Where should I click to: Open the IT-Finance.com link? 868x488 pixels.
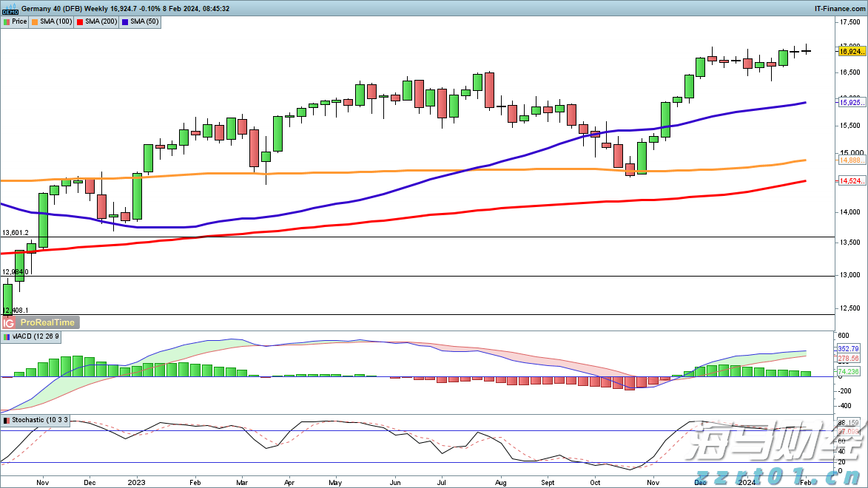839,9
